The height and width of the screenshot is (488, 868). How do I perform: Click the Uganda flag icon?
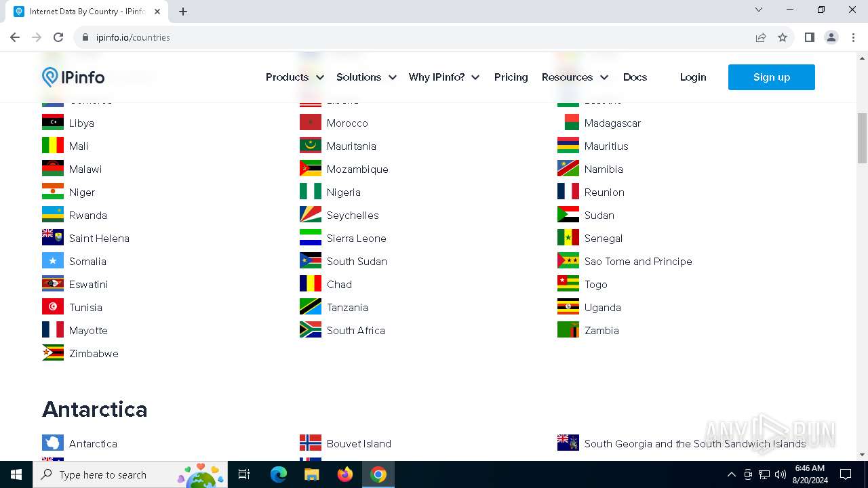[568, 307]
